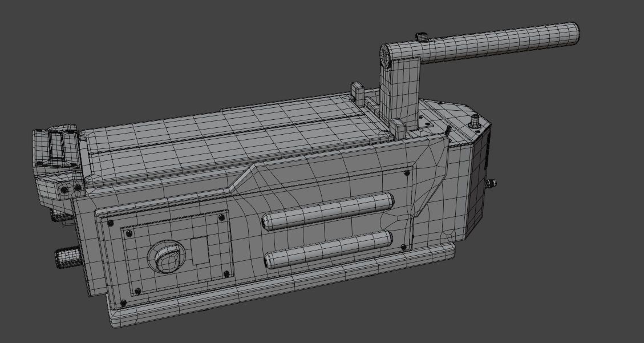Select the lower horizontal rod on the side
This screenshot has width=644, height=343.
(x=328, y=249)
